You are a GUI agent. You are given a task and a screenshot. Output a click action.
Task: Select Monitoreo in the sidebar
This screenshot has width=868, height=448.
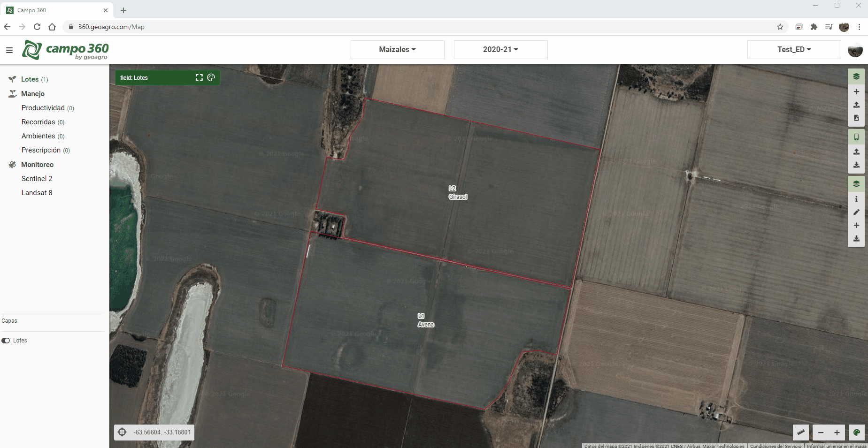tap(37, 165)
